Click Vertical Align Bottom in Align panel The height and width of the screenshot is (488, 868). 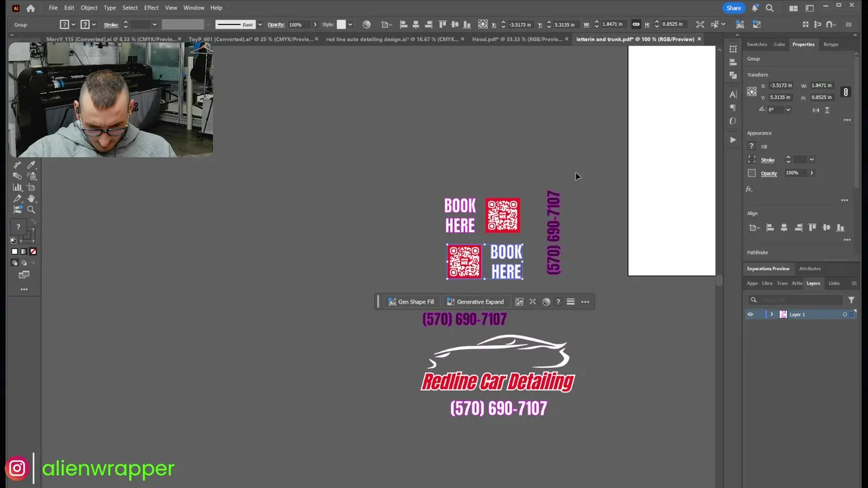[x=841, y=228]
